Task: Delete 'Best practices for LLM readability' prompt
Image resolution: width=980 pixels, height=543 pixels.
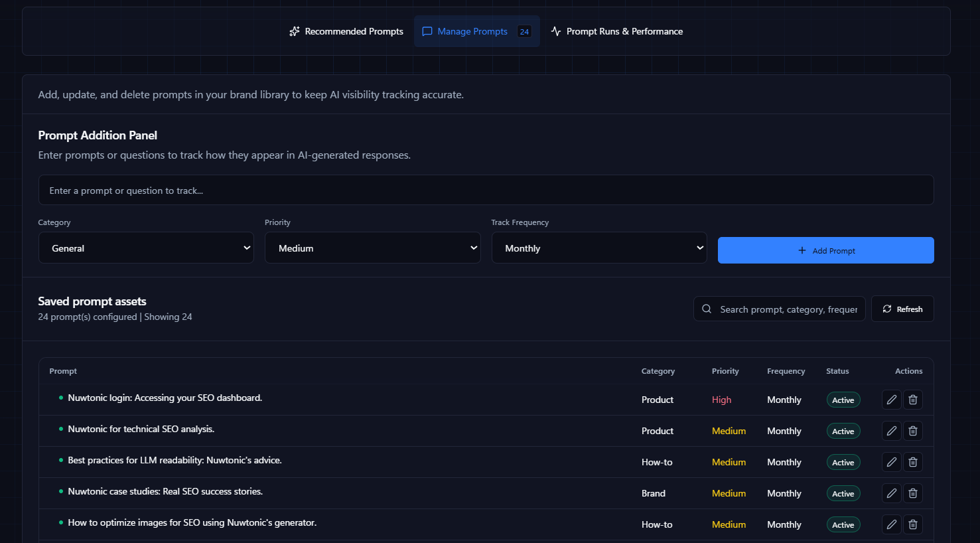Action: (913, 462)
